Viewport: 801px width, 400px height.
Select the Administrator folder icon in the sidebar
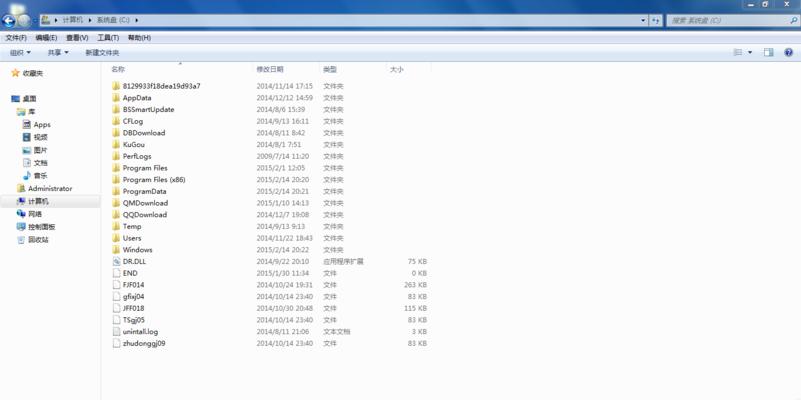coord(21,189)
